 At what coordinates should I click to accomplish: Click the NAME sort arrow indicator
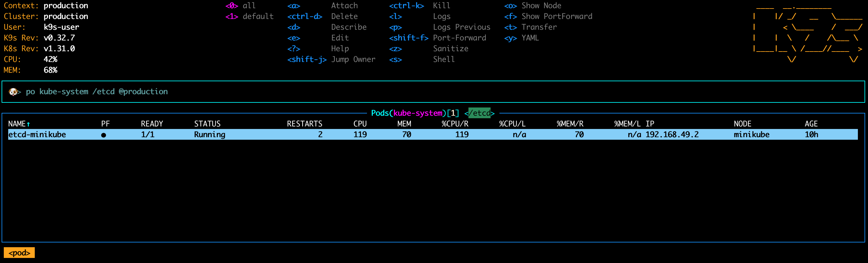point(28,124)
